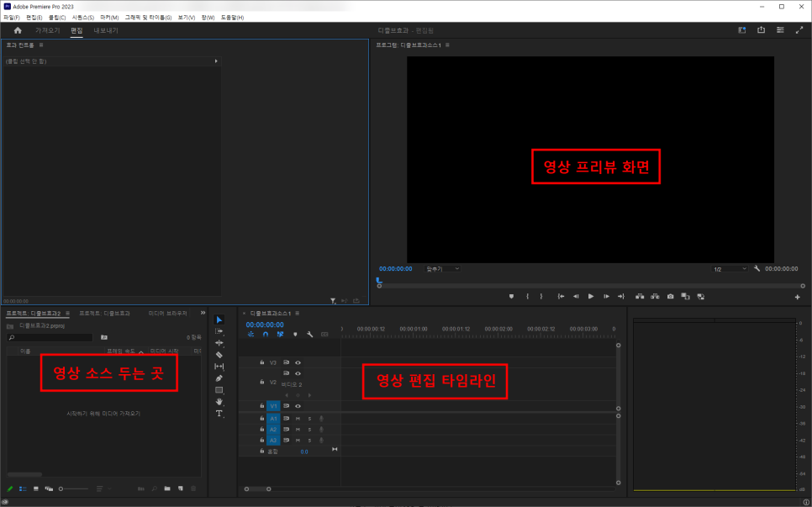The width and height of the screenshot is (812, 507).
Task: Open the 시퀀스(S) menu
Action: (x=83, y=17)
